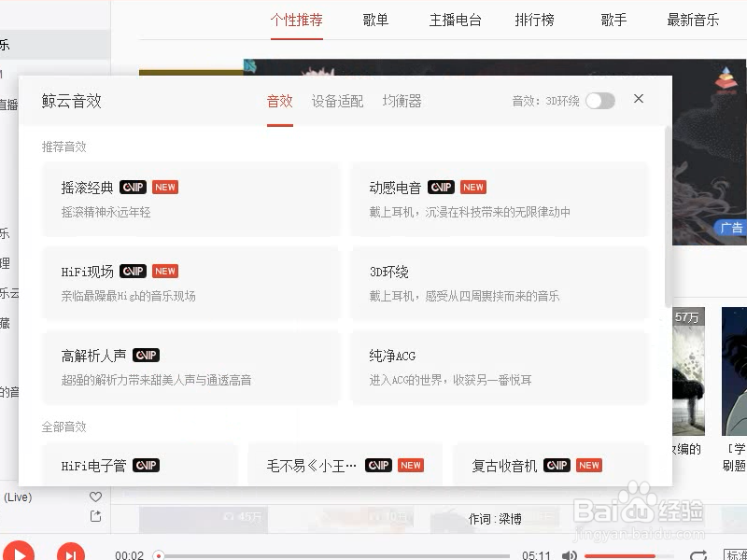Click the NEW badge on 摇滚经典
The width and height of the screenshot is (747, 560).
(165, 188)
